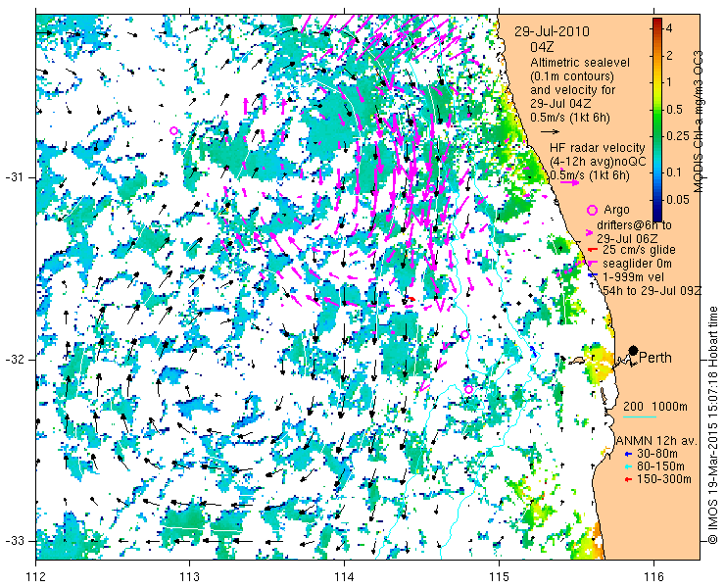Click the dark blue bottom of the colorbar
Screen dimensions: 725x588
657,216
